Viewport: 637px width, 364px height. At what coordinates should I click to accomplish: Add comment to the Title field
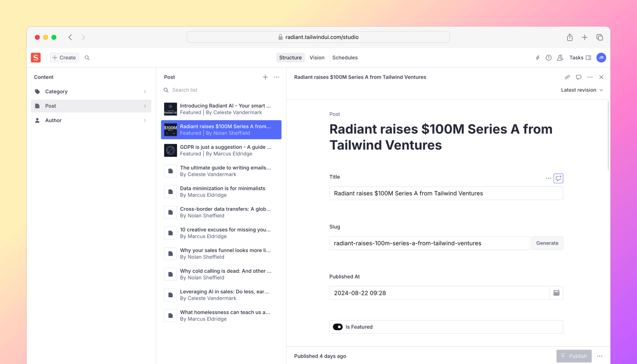pos(558,178)
